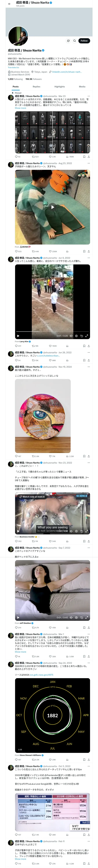This screenshot has width=98, height=868.
Task: Switch to the Replies tab
Action: coord(36,87)
